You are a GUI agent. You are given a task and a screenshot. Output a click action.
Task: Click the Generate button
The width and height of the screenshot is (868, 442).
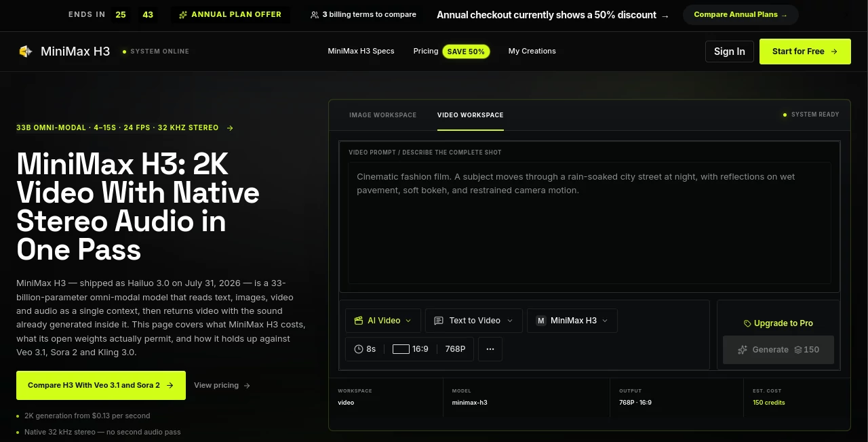[x=778, y=350]
